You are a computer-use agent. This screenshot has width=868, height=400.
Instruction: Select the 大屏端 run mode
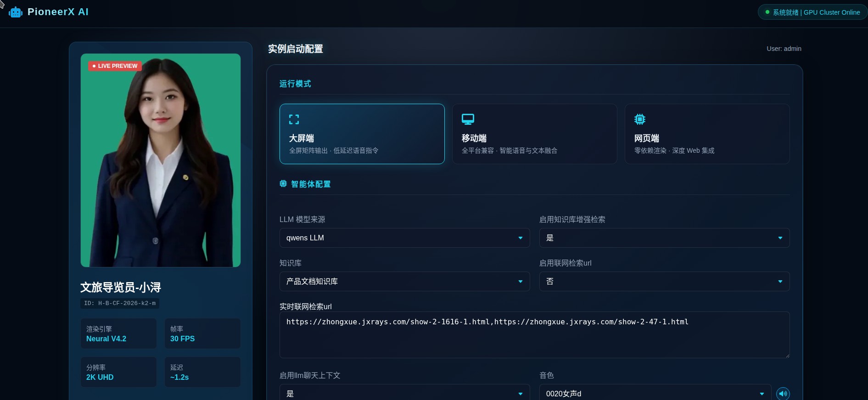[362, 134]
